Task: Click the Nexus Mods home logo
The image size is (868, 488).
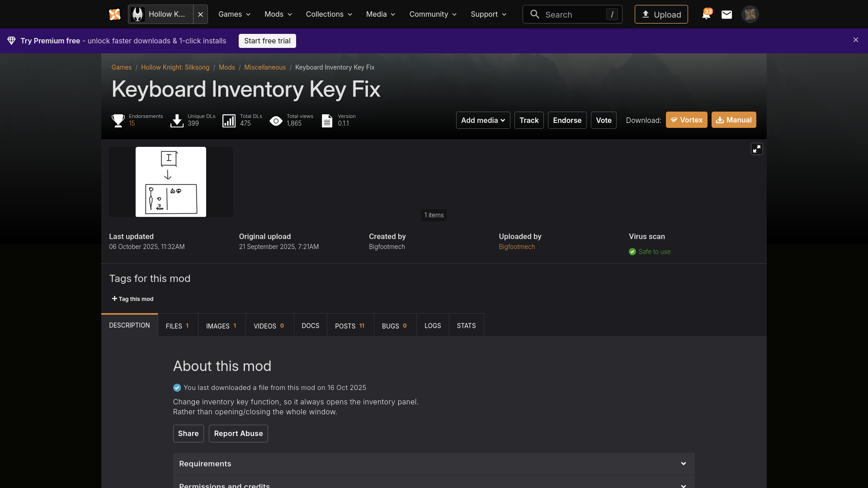Action: click(115, 14)
